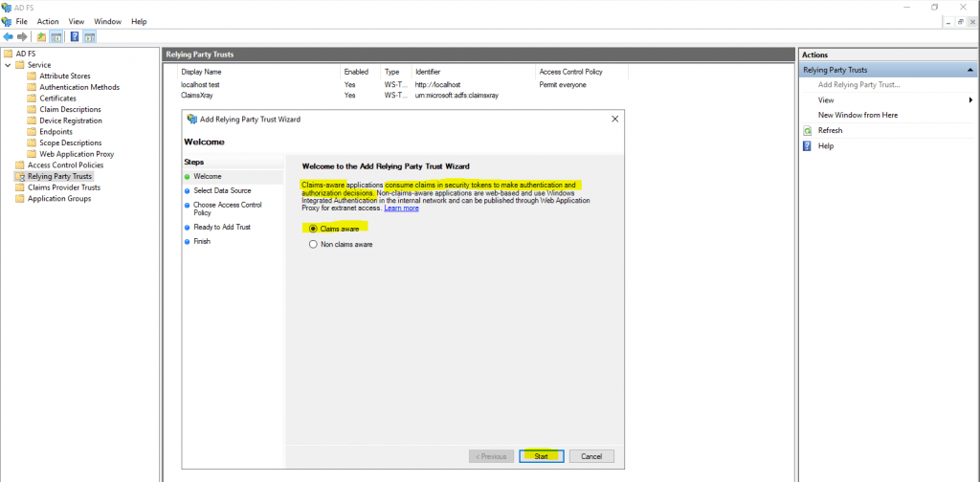Screen dimensions: 980x482
Task: Select the AD FS root tree node
Action: point(25,54)
